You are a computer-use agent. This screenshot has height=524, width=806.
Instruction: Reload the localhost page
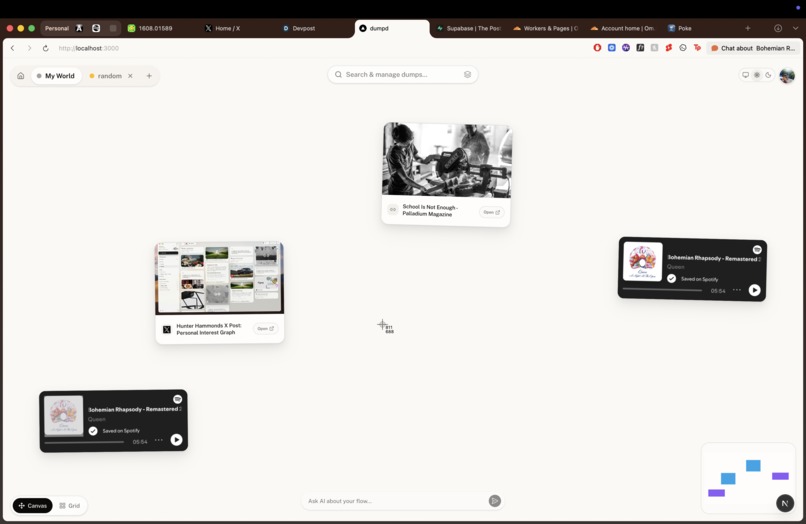coord(45,48)
